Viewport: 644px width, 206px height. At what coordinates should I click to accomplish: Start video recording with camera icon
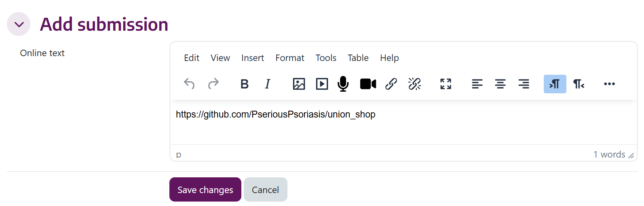coord(368,84)
